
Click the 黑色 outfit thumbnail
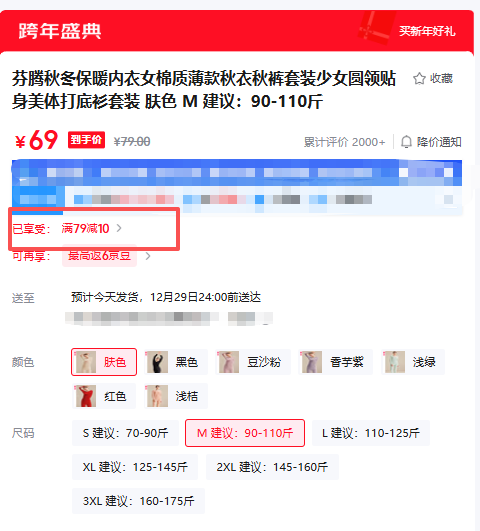coord(157,362)
